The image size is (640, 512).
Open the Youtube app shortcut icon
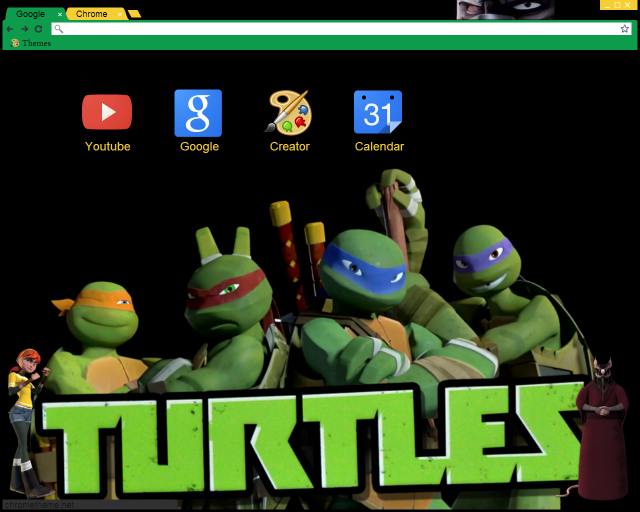click(107, 112)
